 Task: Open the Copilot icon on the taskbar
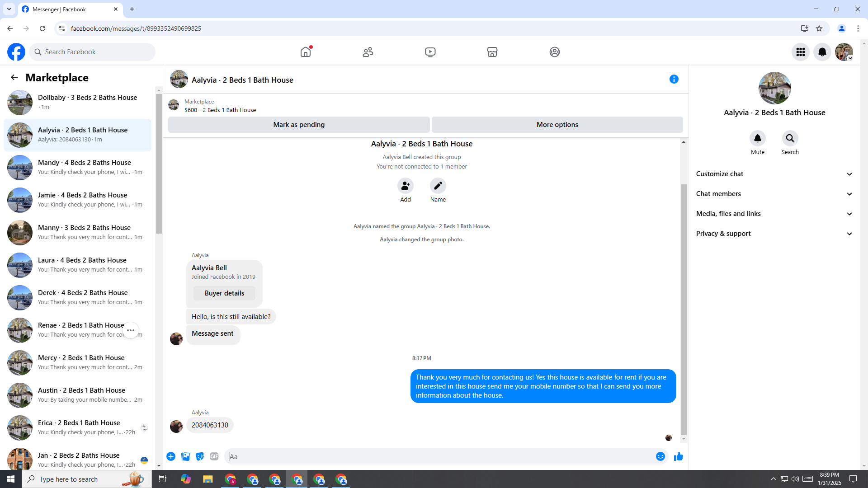[x=186, y=479]
